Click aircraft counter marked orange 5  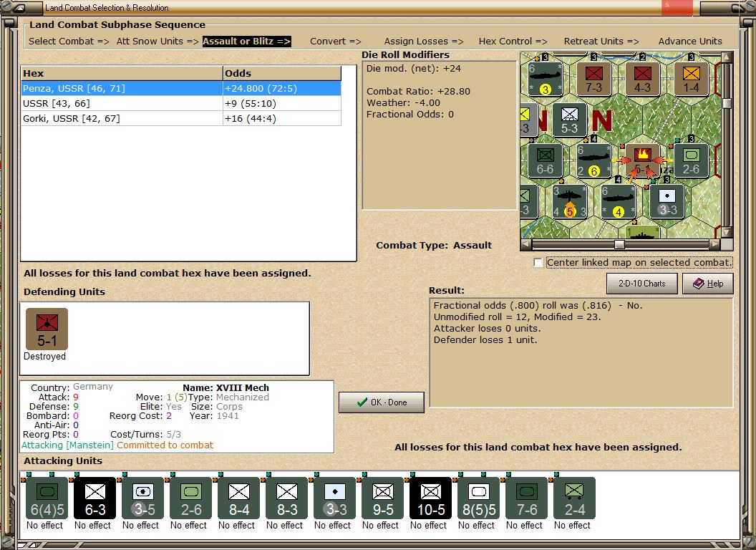[x=569, y=201]
